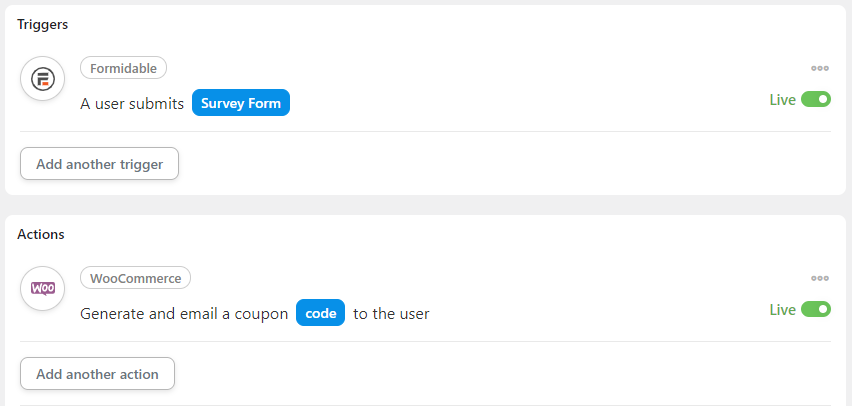Edit the blue coupon code token
852x406 pixels.
coord(320,313)
